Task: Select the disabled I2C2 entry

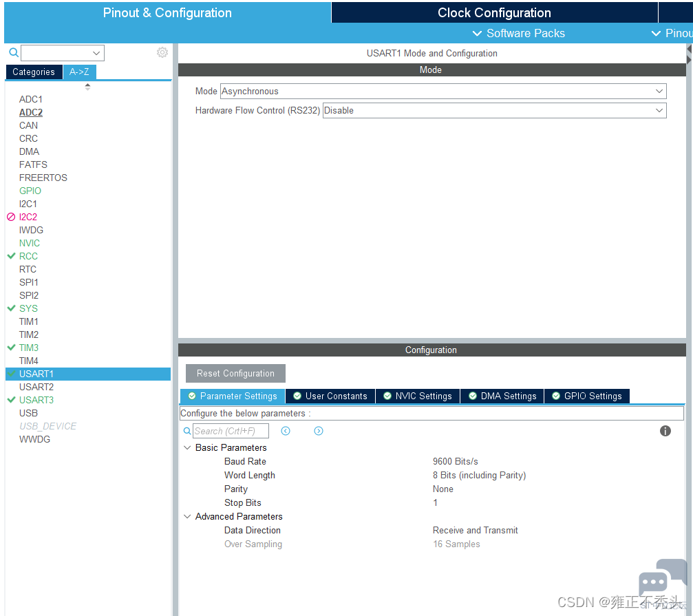Action: (28, 217)
